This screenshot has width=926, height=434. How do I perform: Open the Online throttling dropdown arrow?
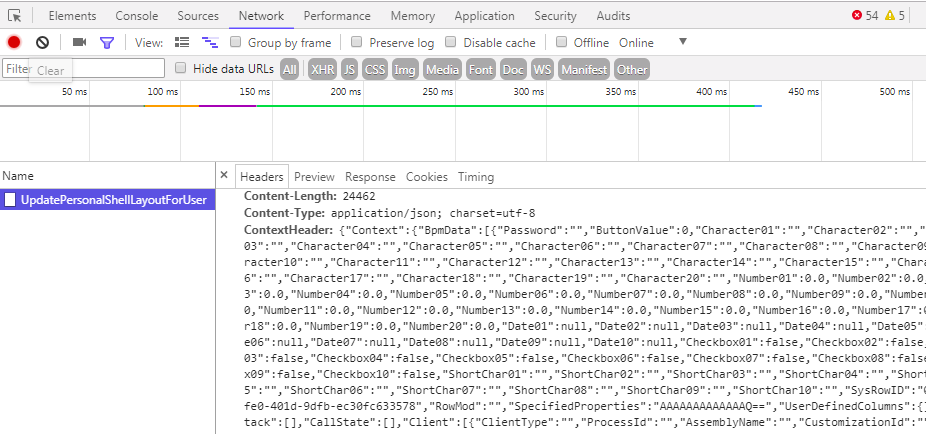(683, 42)
